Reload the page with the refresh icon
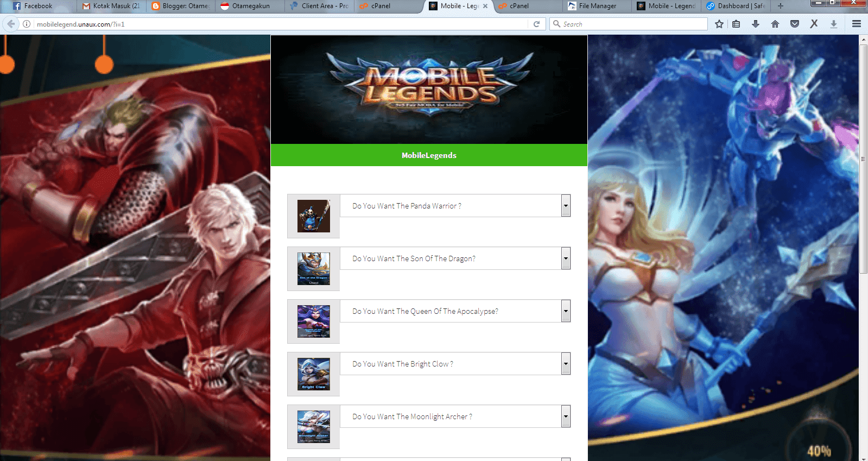 coord(536,24)
